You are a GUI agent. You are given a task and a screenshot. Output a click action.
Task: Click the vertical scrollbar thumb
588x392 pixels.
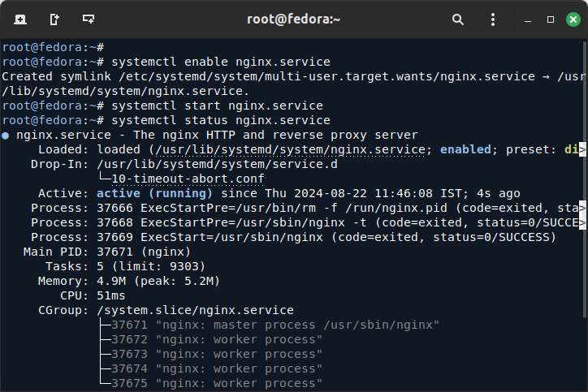click(585, 179)
